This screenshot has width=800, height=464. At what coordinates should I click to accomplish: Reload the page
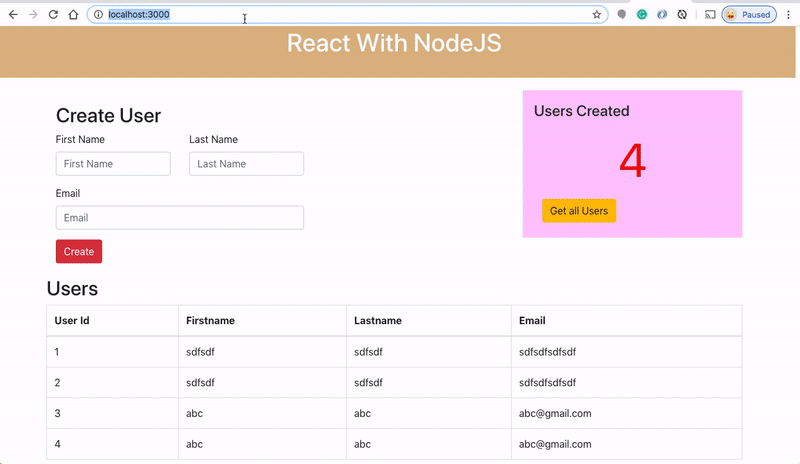coord(53,14)
